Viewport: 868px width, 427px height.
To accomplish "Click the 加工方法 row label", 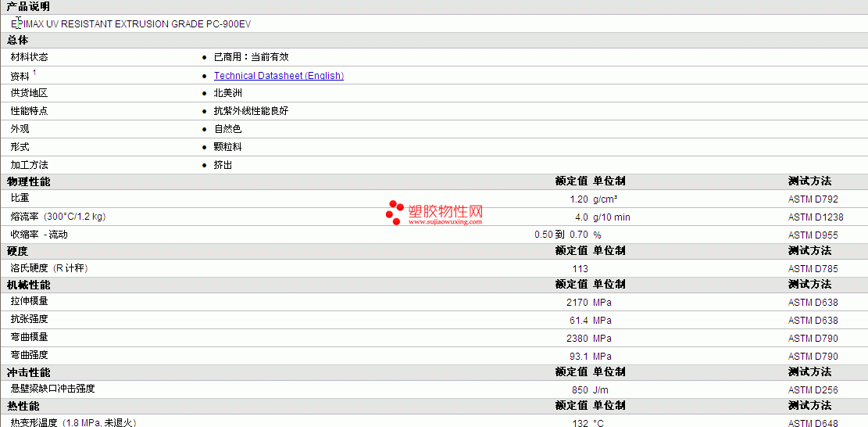I will click(x=30, y=165).
